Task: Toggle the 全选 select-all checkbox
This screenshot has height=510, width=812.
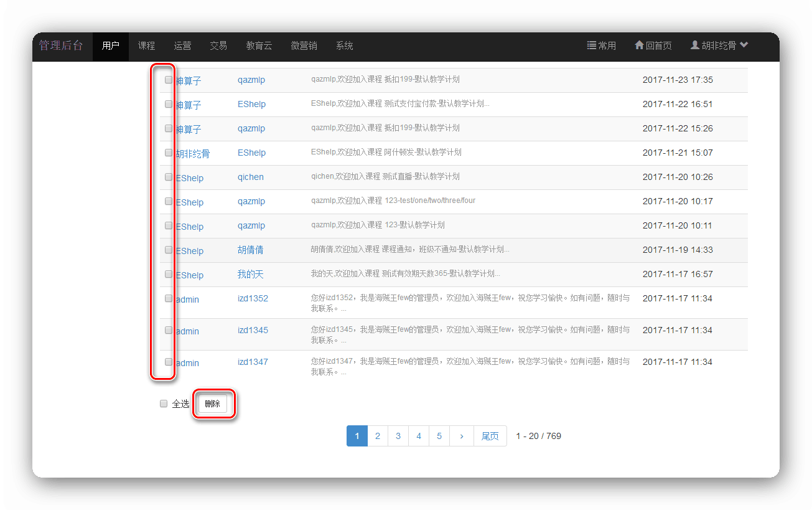Action: coord(164,404)
